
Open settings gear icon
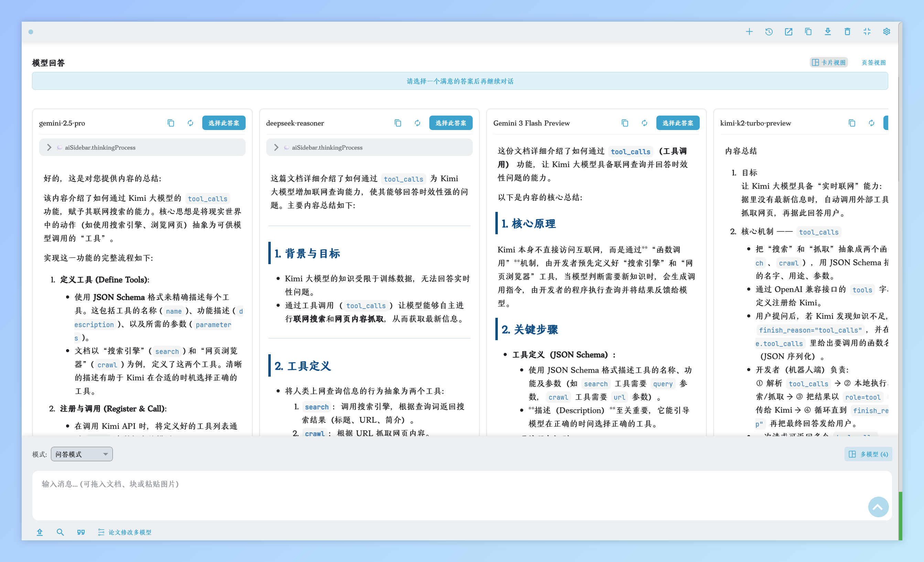pyautogui.click(x=886, y=32)
